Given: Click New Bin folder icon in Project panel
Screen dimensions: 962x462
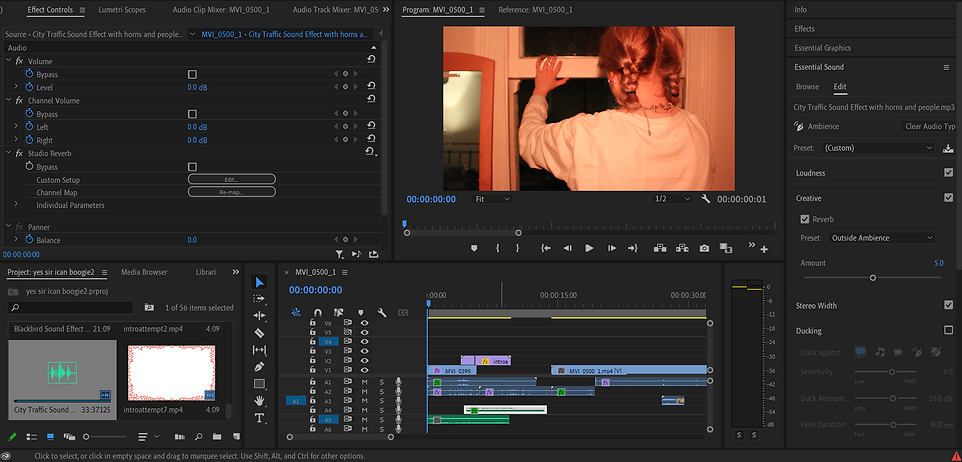Looking at the screenshot, I should (x=217, y=437).
